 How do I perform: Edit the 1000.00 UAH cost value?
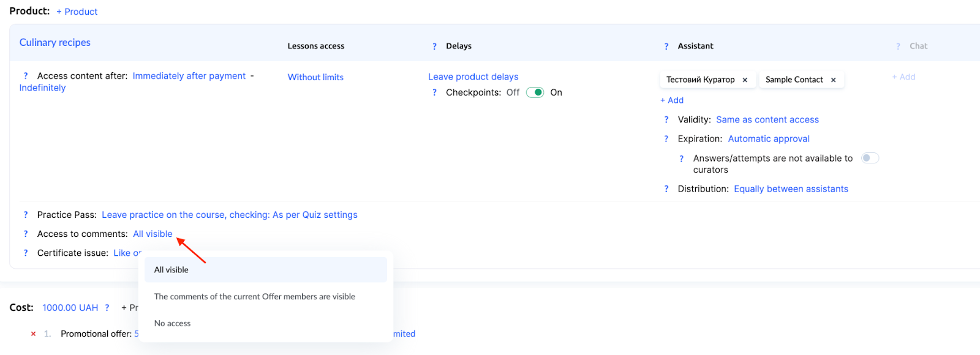coord(70,308)
